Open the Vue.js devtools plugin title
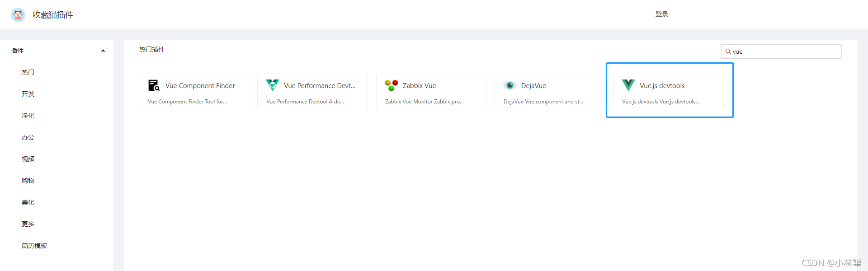 tap(662, 86)
